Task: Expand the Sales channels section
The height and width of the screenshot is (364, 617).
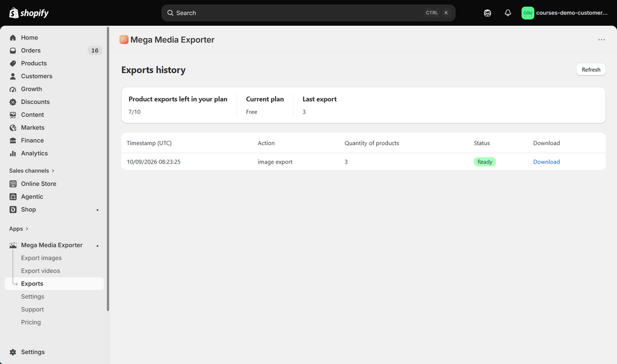Action: pos(32,171)
